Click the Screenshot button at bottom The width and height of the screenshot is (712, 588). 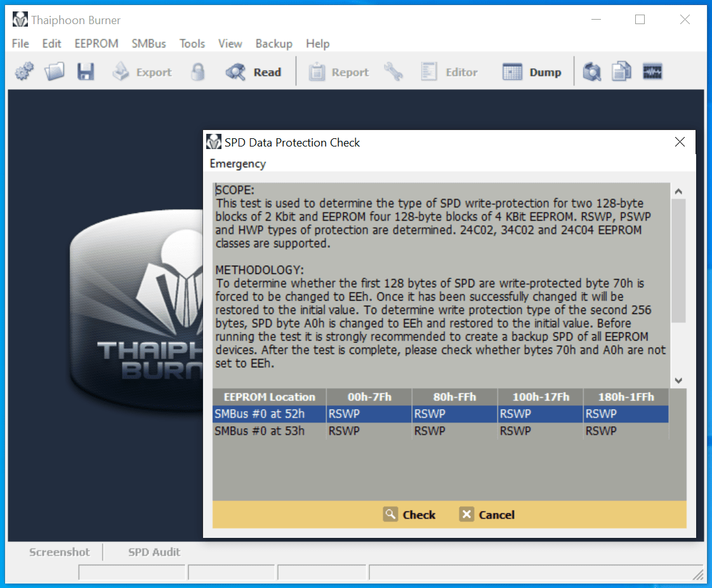[60, 552]
